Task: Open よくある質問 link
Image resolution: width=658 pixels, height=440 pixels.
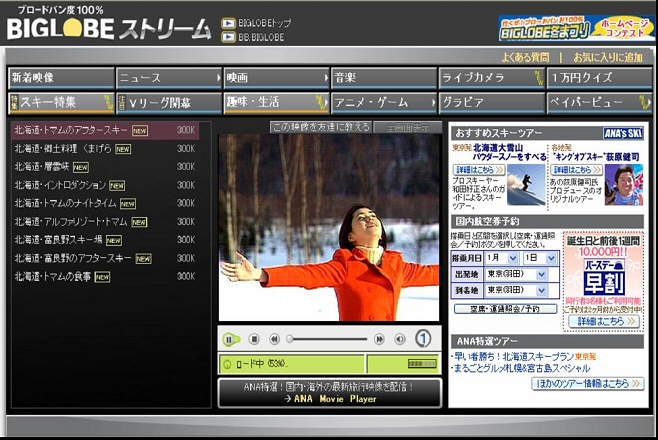Action: [525, 57]
